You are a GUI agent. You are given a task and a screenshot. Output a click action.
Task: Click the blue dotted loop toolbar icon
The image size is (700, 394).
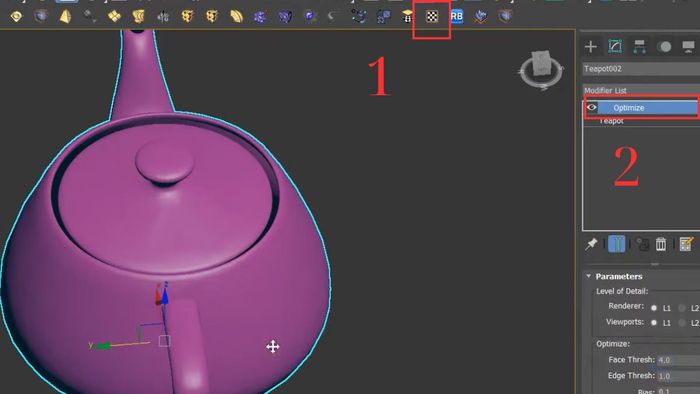pos(358,17)
